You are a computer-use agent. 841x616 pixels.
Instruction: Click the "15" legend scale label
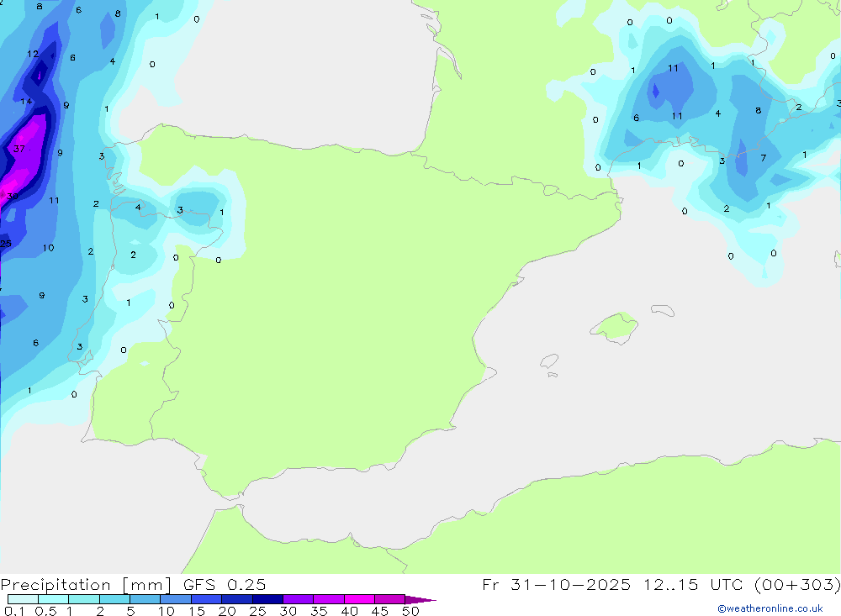click(196, 611)
